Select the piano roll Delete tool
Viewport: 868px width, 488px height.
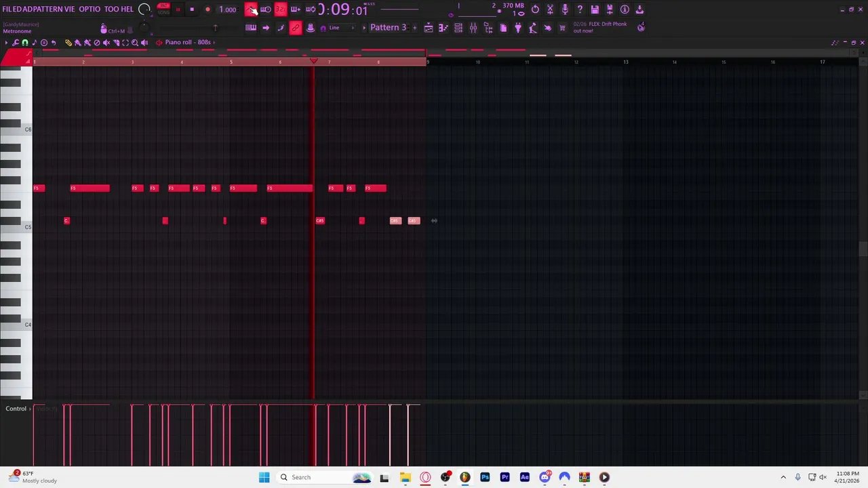pyautogui.click(x=97, y=42)
